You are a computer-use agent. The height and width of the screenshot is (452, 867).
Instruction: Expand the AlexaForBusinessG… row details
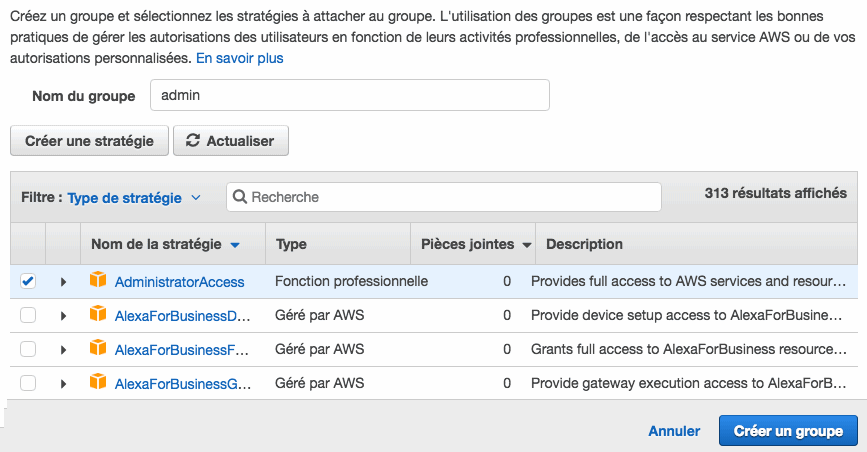pos(63,383)
